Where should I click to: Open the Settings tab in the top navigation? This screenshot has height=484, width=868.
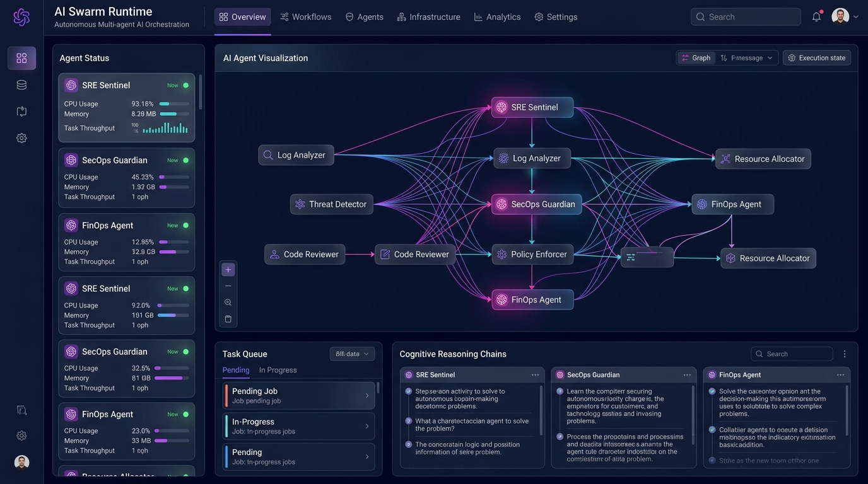click(x=556, y=17)
